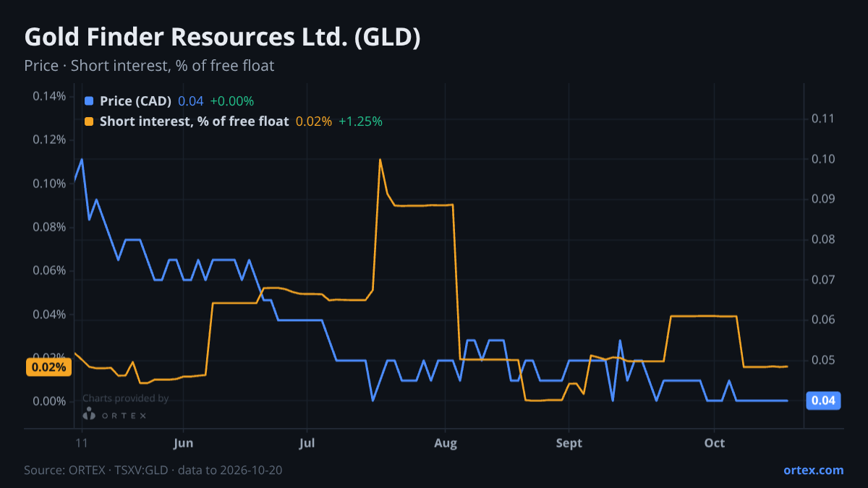The width and height of the screenshot is (868, 488).
Task: Click the 0.06 right axis label
Action: tap(823, 320)
